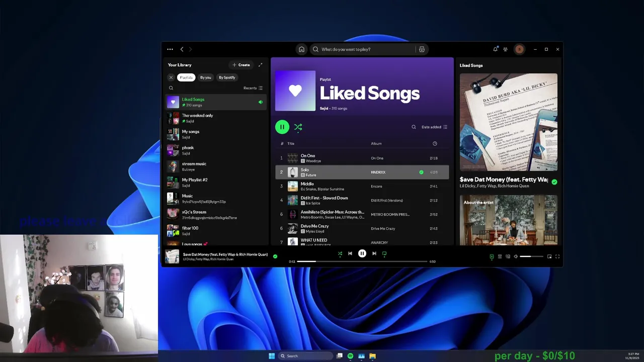Image resolution: width=644 pixels, height=362 pixels.
Task: Open Friend Activity icon
Action: click(x=505, y=49)
